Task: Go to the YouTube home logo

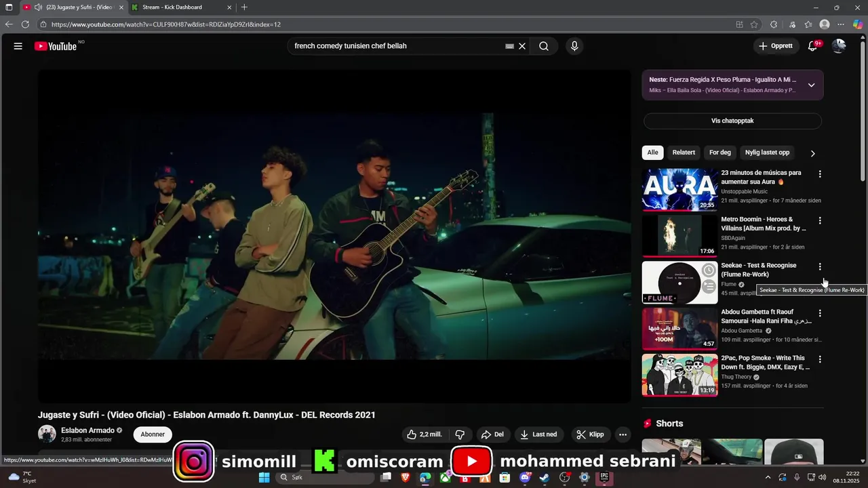Action: pyautogui.click(x=56, y=46)
